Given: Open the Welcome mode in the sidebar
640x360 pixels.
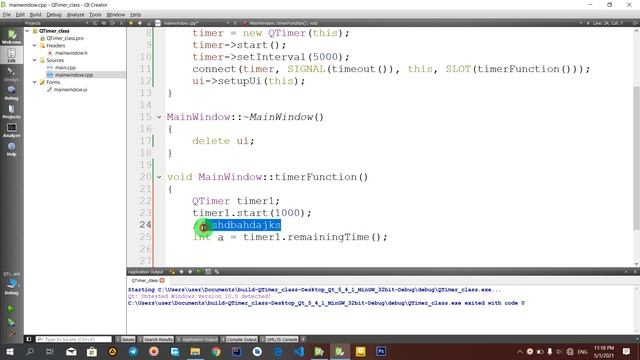Looking at the screenshot, I should 11,37.
